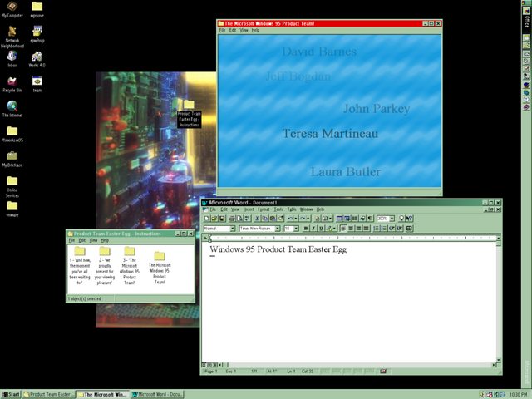This screenshot has width=532, height=399.
Task: Select the Online Services folder icon
Action: (x=12, y=186)
